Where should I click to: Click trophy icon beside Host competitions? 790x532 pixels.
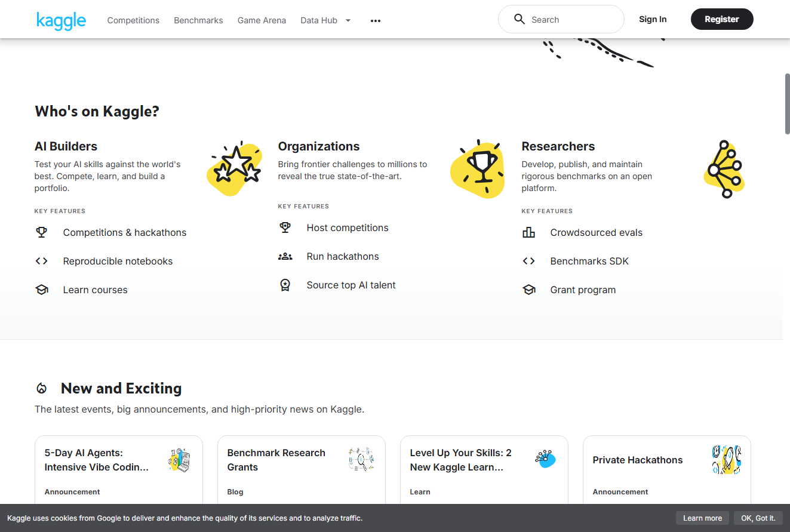tap(285, 227)
